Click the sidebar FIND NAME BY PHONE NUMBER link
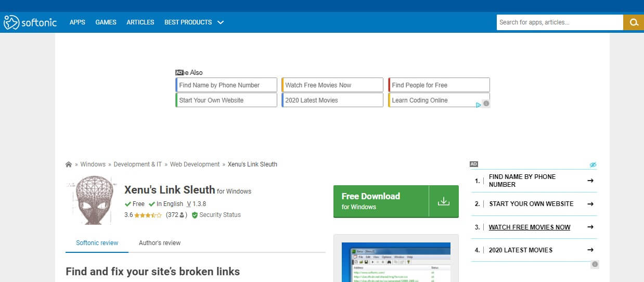Viewport: 644px width, 282px height. pos(522,181)
